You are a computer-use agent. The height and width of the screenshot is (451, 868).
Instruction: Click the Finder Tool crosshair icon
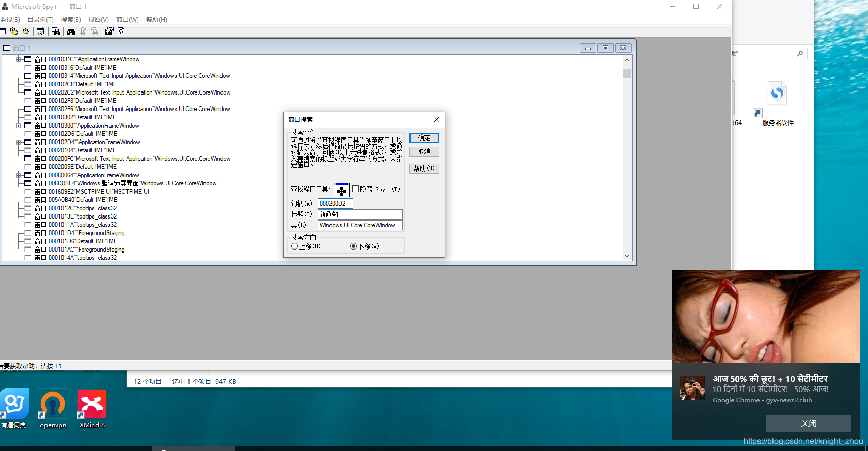[x=341, y=190]
